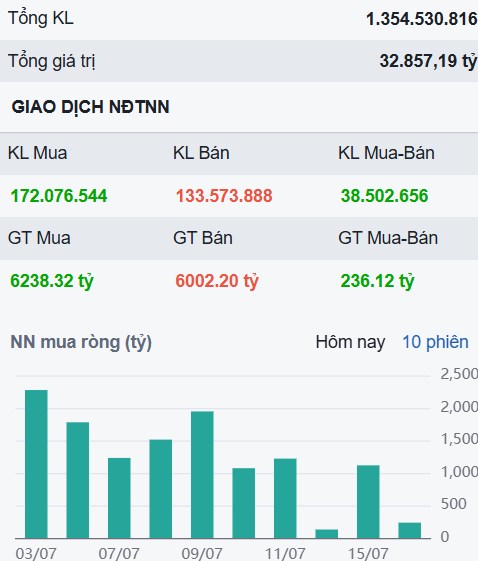478x561 pixels.
Task: Click the 2,000 y-axis label
Action: point(459,407)
